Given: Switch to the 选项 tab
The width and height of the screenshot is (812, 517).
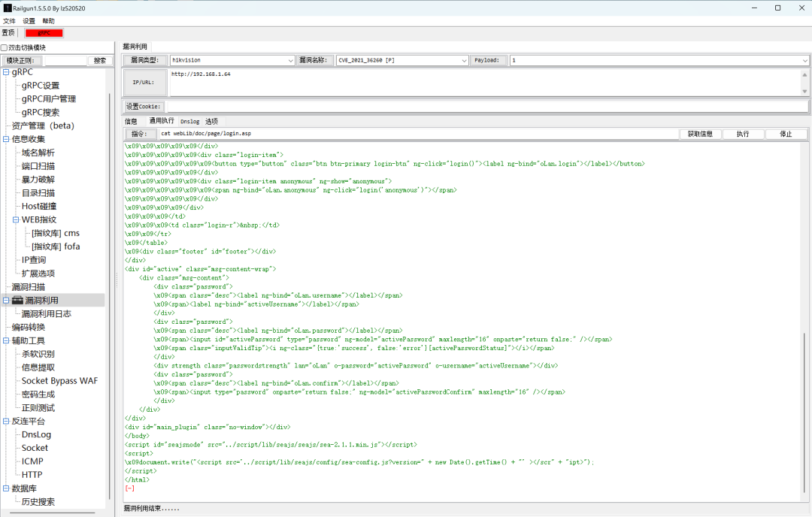Looking at the screenshot, I should pyautogui.click(x=211, y=121).
